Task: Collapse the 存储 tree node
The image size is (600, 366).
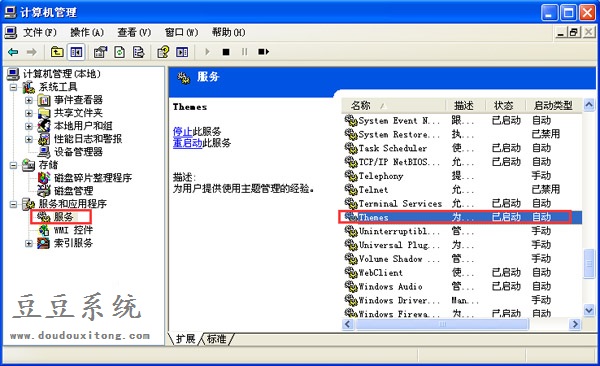Action: tap(13, 165)
